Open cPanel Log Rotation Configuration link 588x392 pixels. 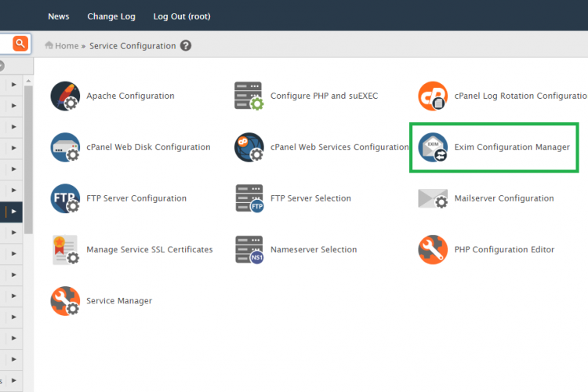coord(521,96)
